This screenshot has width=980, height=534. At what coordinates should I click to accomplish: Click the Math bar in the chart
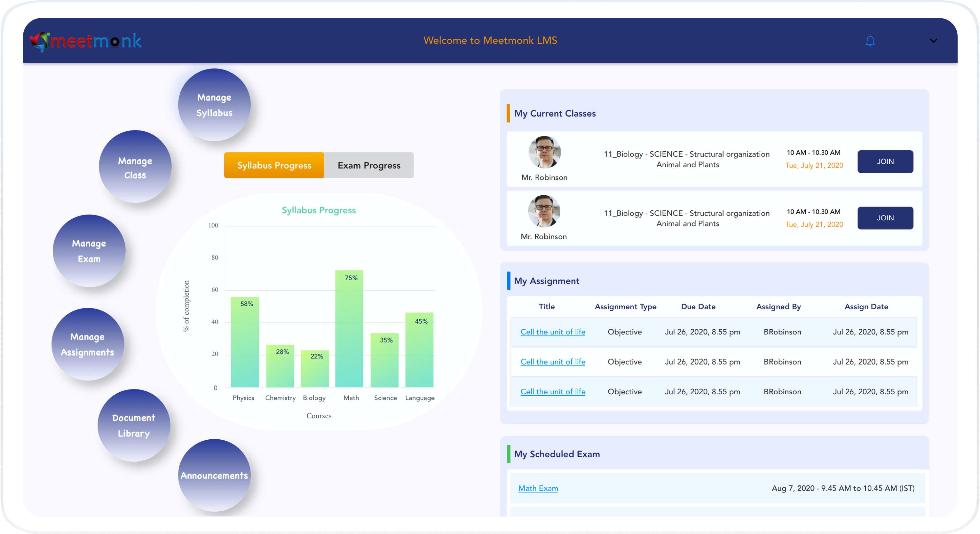coord(349,329)
